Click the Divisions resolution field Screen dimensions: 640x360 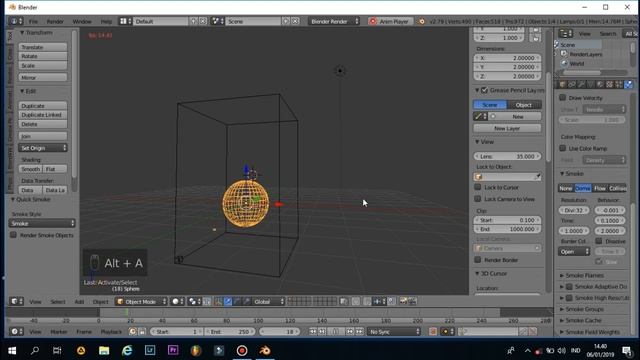[574, 210]
